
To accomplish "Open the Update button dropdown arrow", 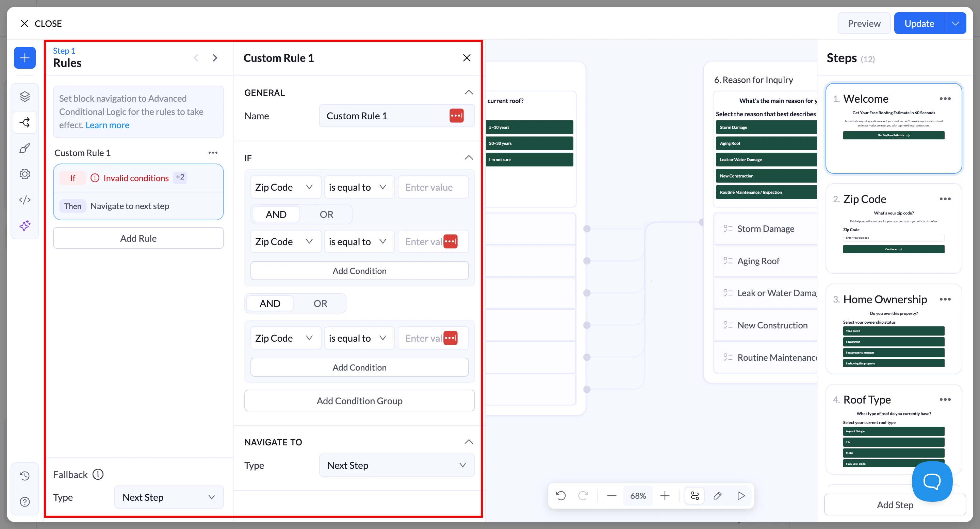I will [955, 23].
